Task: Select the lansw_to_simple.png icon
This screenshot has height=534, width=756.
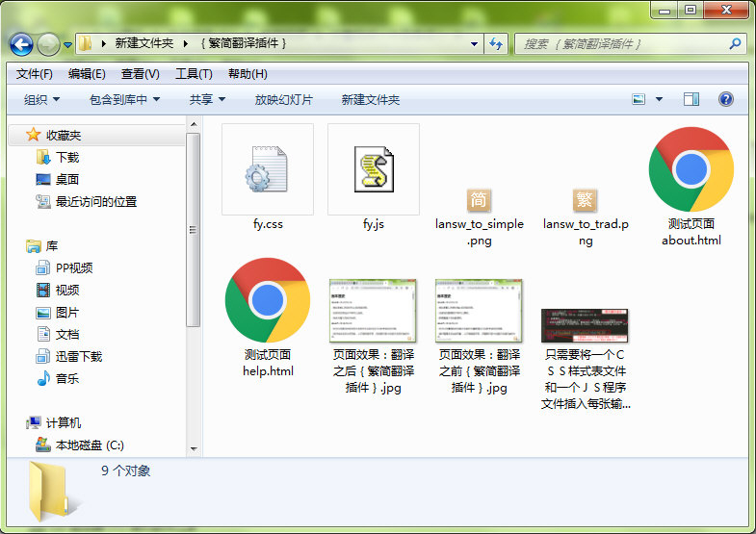Action: (x=479, y=200)
